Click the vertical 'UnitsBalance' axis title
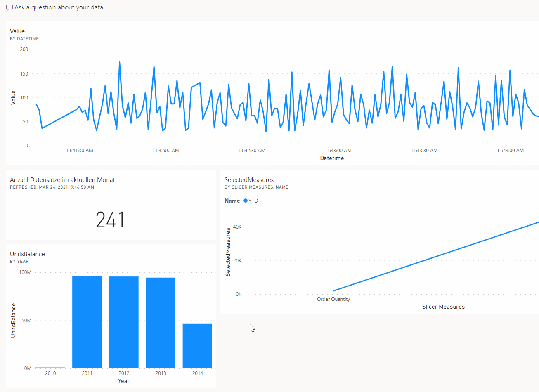This screenshot has height=392, width=539. tap(13, 321)
